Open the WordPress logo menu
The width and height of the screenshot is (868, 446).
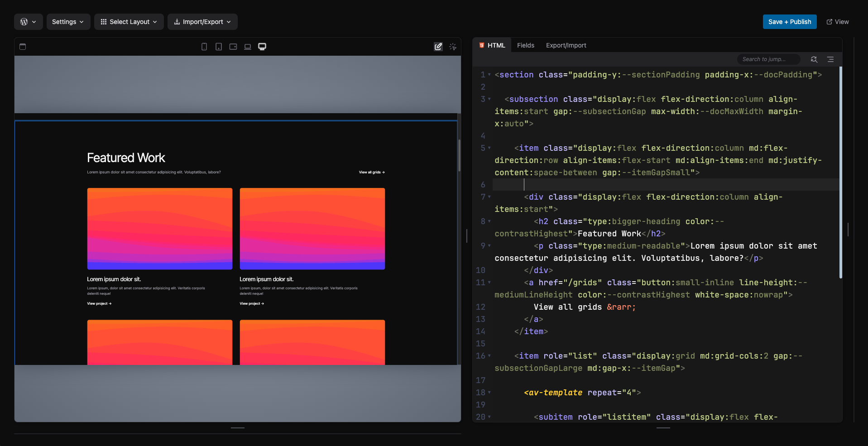point(28,22)
